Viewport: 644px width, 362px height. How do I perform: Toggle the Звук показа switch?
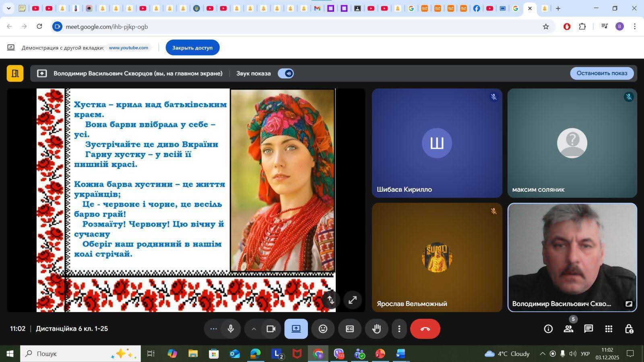point(286,74)
